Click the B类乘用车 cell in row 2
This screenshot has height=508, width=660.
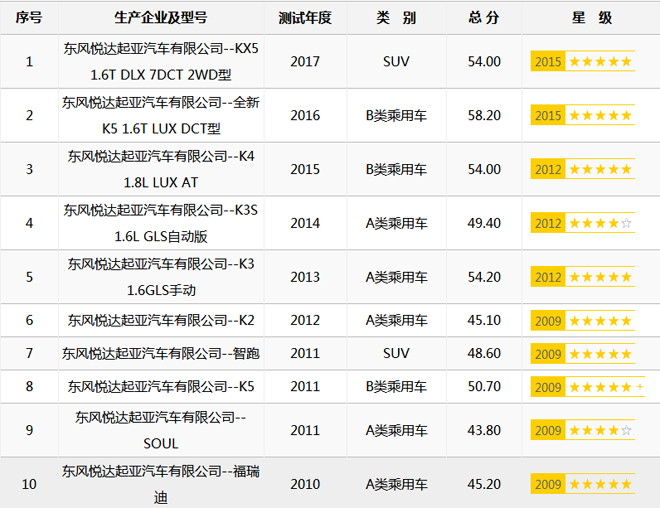[396, 115]
